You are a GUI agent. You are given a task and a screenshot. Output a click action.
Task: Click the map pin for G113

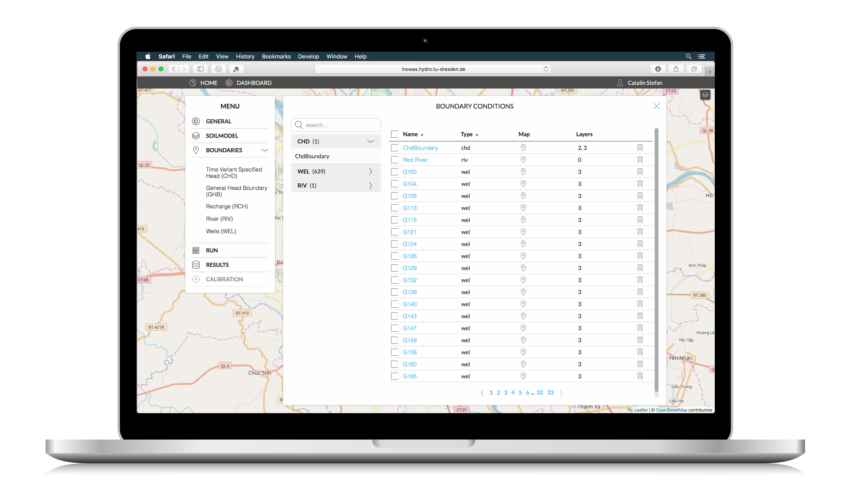523,208
